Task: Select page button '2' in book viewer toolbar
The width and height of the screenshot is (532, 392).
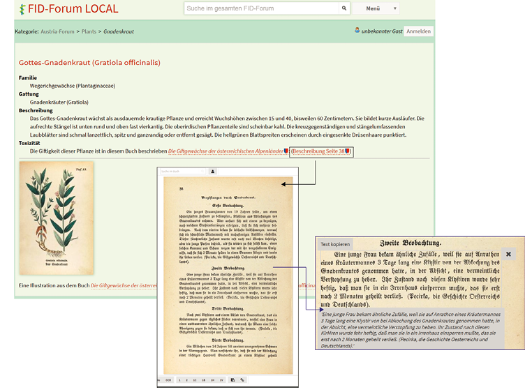Action: click(186, 380)
